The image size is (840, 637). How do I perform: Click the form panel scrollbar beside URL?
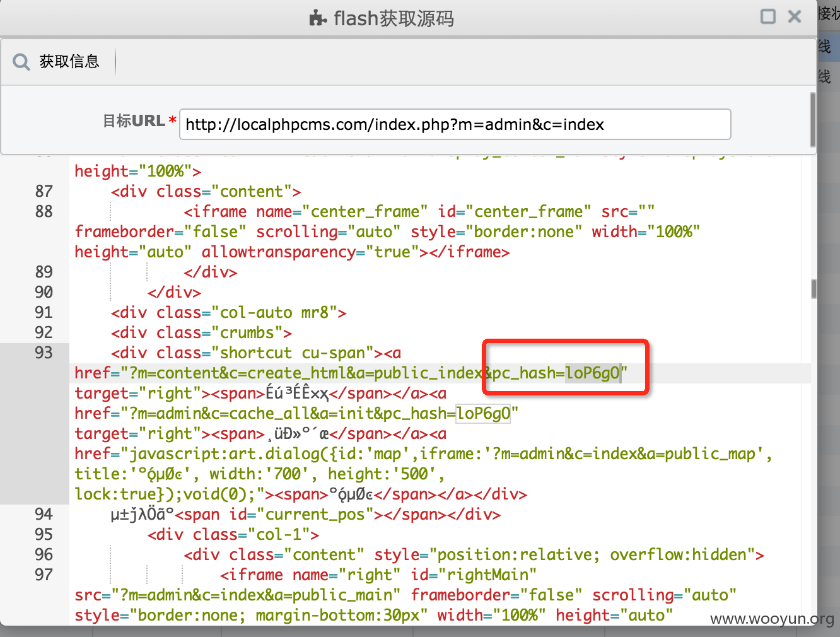(813, 120)
